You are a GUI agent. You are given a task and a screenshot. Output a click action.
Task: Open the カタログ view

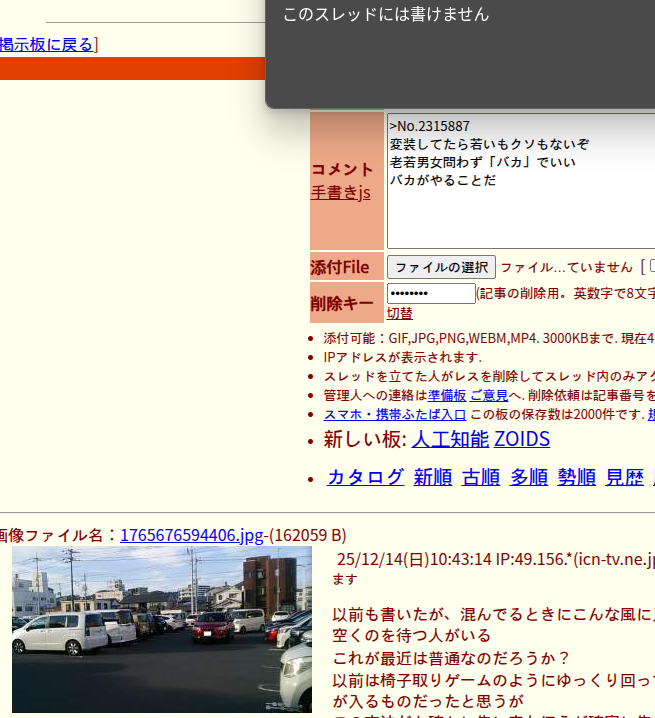click(x=365, y=477)
